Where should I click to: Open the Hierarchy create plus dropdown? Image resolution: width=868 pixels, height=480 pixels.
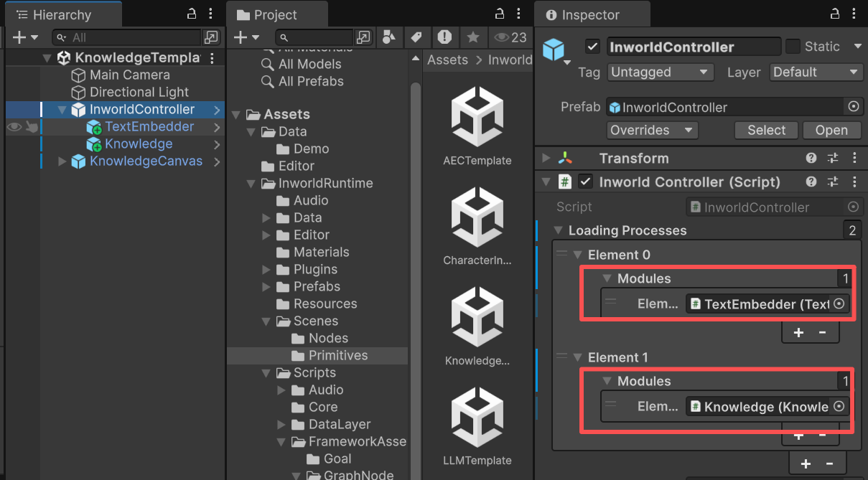26,37
